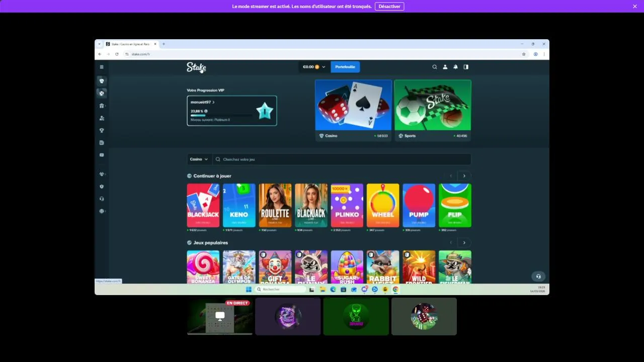Open the Gates of Olympus slot tile
This screenshot has height=362, width=644.
click(x=239, y=267)
